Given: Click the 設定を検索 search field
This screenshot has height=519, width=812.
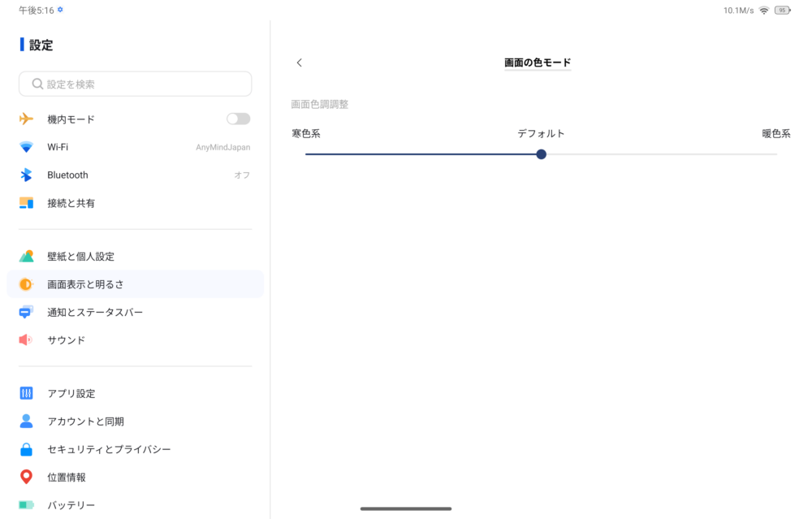Looking at the screenshot, I should (135, 84).
